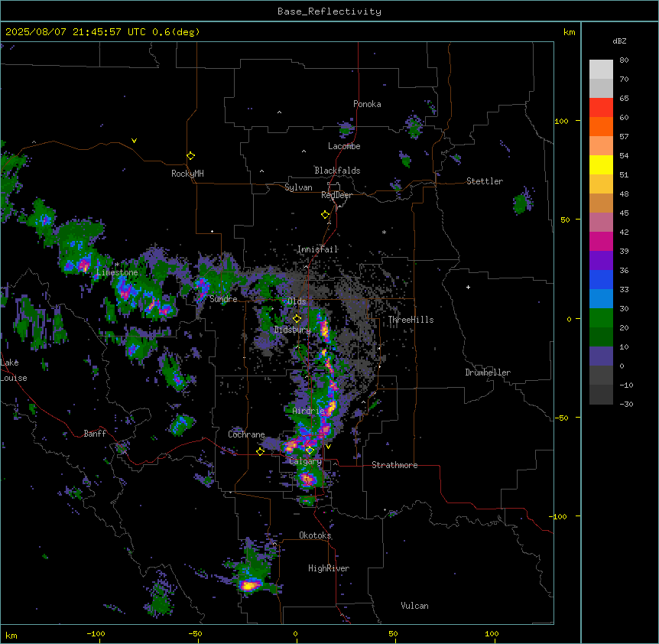Click the yellow marker south of RedDeer
This screenshot has height=644, width=659.
coord(326,215)
